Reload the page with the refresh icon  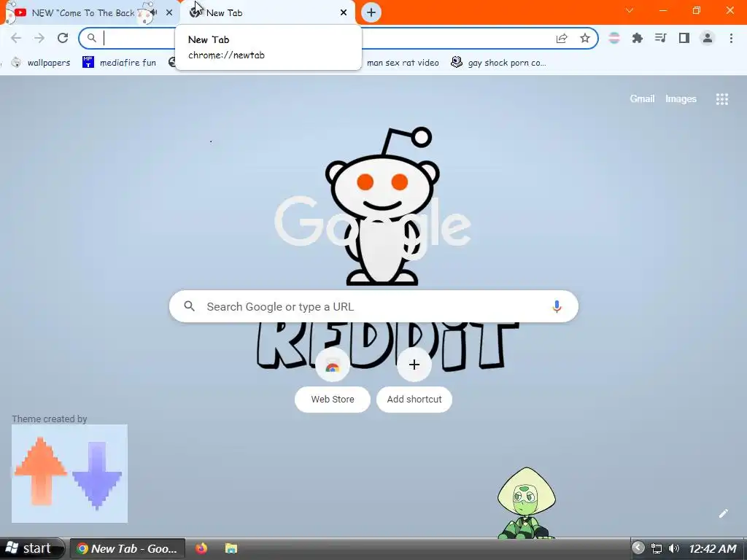pyautogui.click(x=63, y=38)
